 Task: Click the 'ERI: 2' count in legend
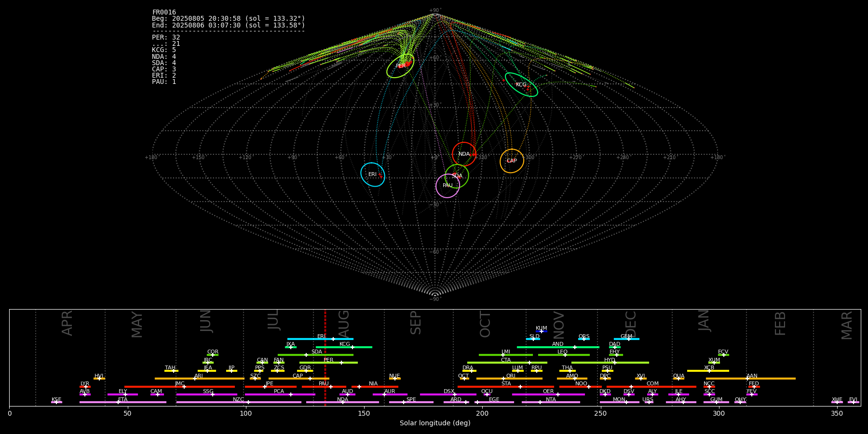point(164,76)
